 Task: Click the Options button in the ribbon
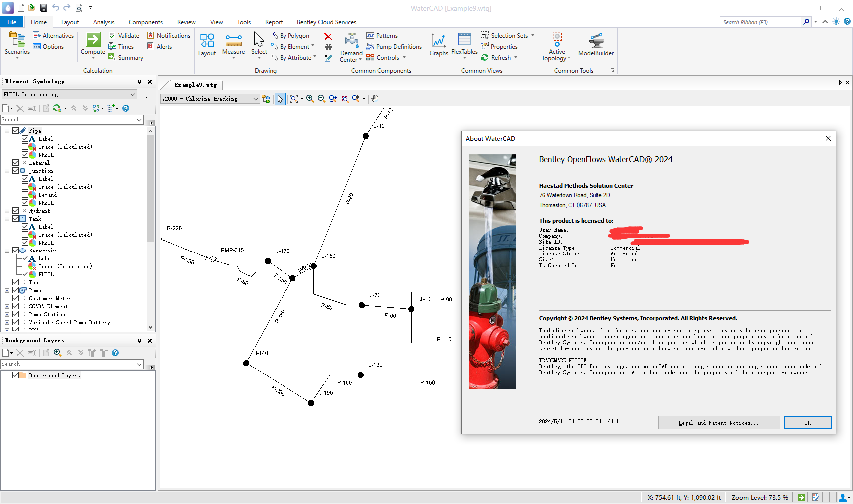coord(48,47)
